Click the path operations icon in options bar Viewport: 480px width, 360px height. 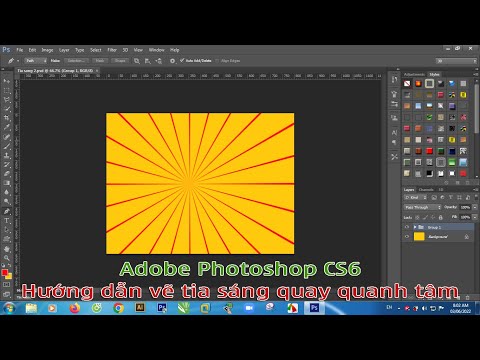click(x=137, y=61)
